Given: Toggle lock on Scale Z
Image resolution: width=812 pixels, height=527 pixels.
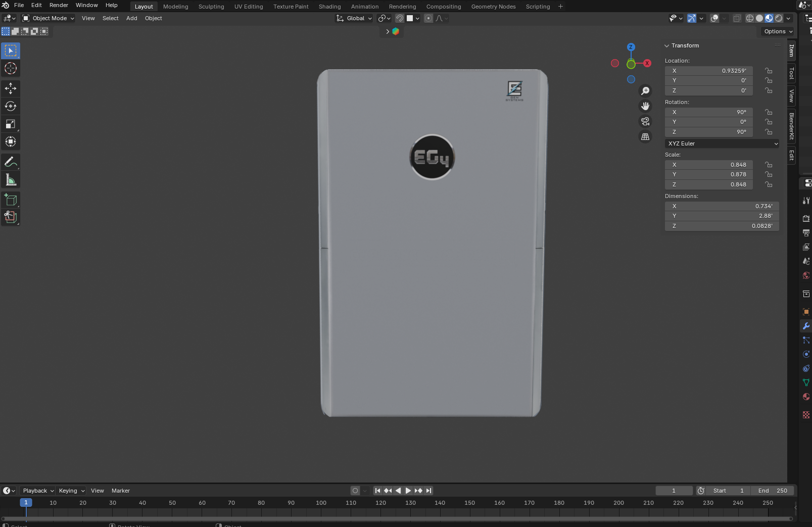Looking at the screenshot, I should click(x=769, y=184).
